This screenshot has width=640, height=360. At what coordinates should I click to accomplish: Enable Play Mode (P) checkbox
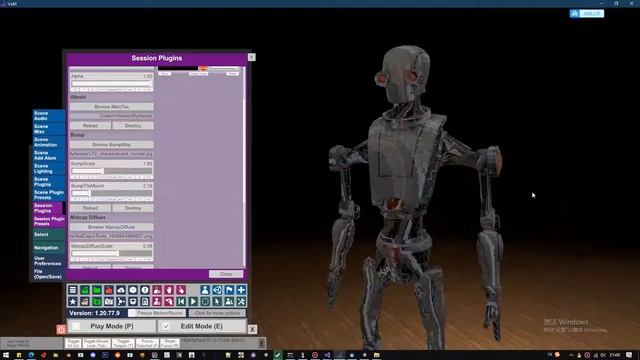pos(76,326)
